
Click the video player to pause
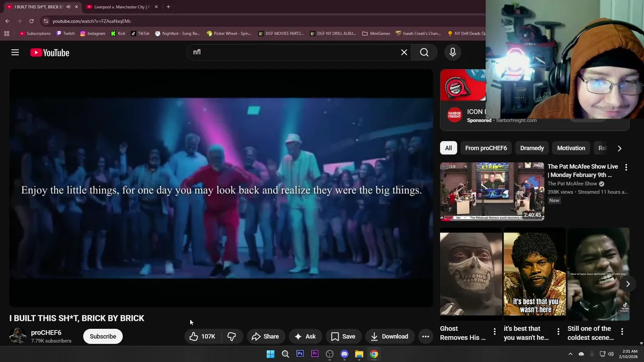tap(221, 188)
